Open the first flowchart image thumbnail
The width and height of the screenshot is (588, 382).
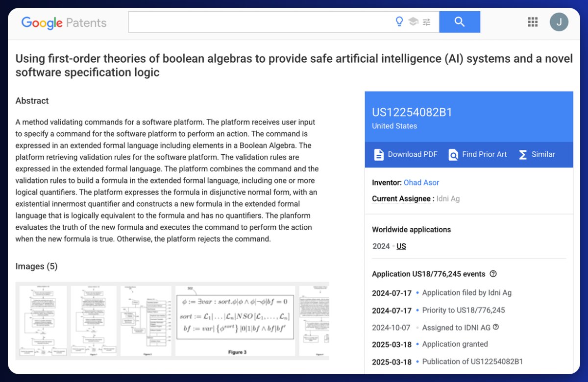(42, 321)
